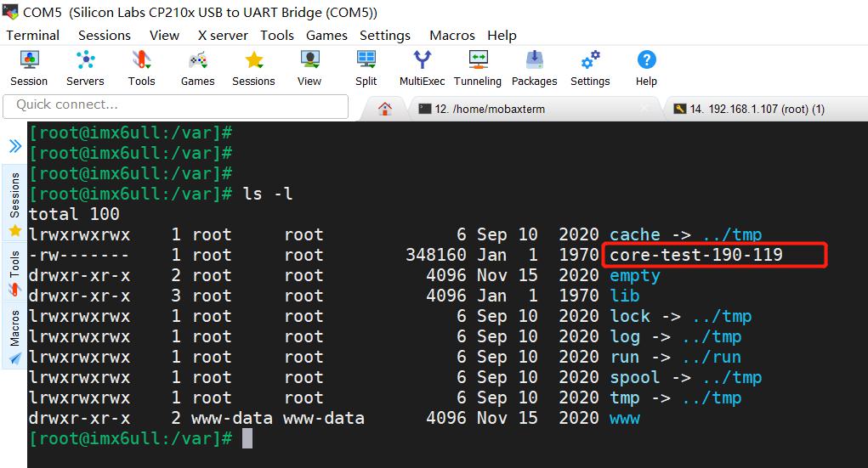This screenshot has width=868, height=468.
Task: Launch the Games toolbar icon
Action: [x=197, y=69]
